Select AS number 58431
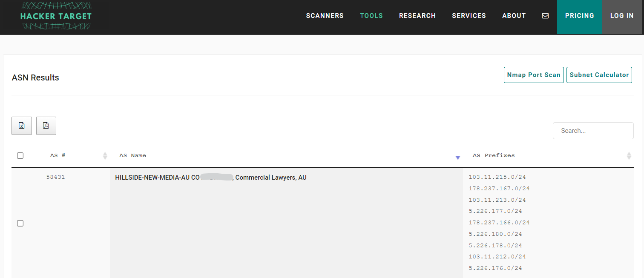Screen dimensions: 644x278 [x=55, y=177]
